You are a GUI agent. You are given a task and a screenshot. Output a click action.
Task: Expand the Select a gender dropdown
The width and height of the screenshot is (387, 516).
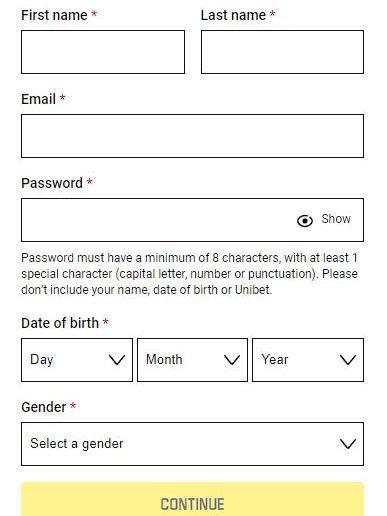(192, 444)
